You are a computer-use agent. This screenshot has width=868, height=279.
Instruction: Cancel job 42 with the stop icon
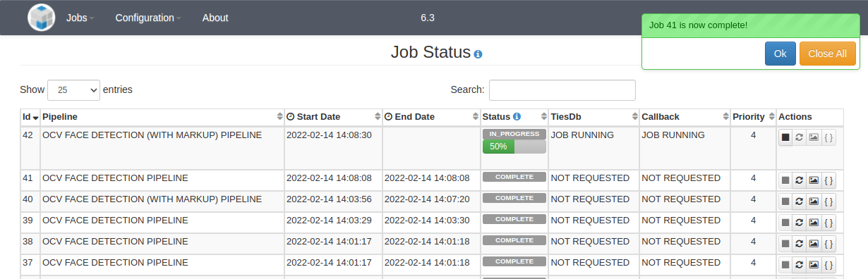785,137
